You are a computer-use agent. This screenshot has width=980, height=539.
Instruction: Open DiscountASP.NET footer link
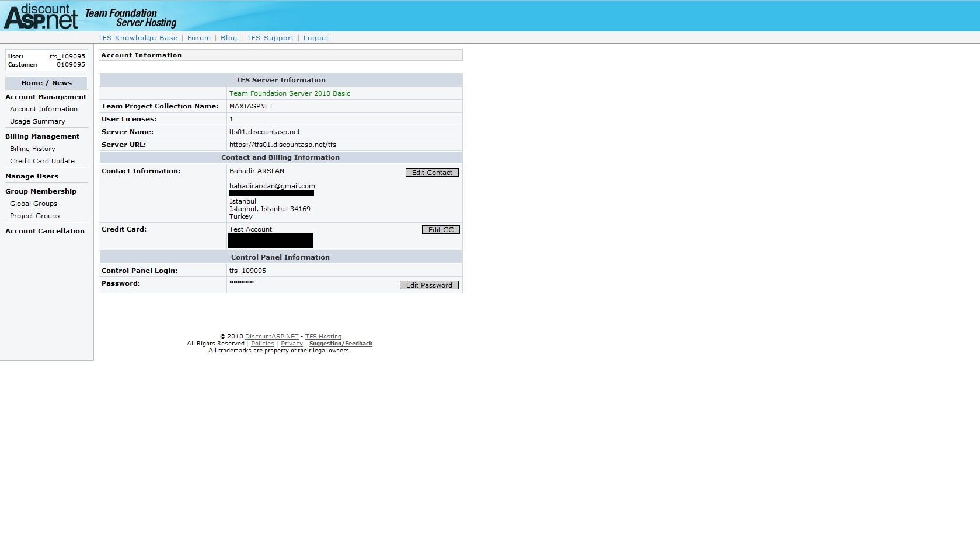pyautogui.click(x=272, y=337)
